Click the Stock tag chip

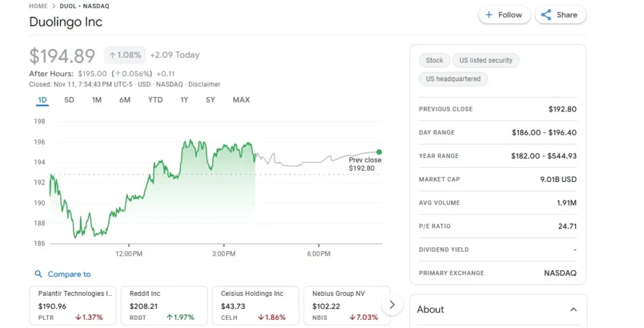(x=434, y=60)
